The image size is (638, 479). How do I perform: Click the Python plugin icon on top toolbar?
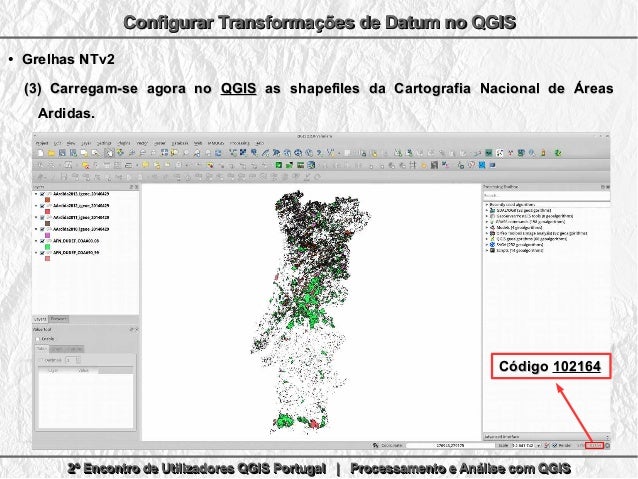[543, 153]
